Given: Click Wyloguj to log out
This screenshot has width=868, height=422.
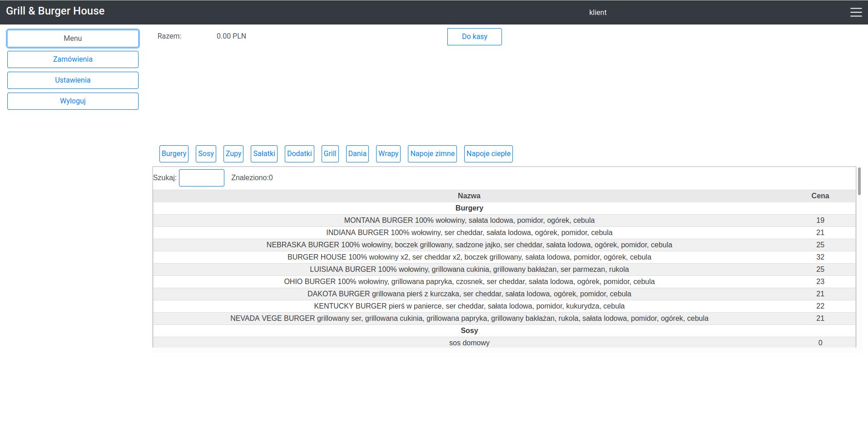Looking at the screenshot, I should click(73, 101).
